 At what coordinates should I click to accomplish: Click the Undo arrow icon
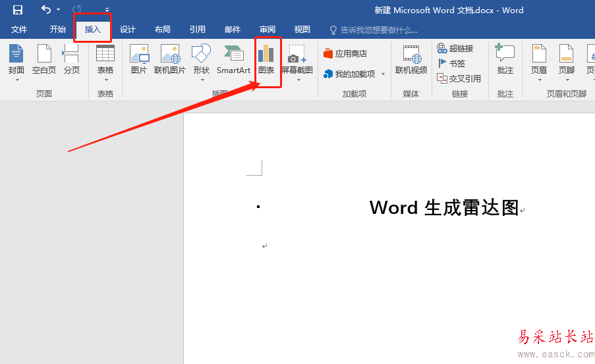click(x=46, y=9)
